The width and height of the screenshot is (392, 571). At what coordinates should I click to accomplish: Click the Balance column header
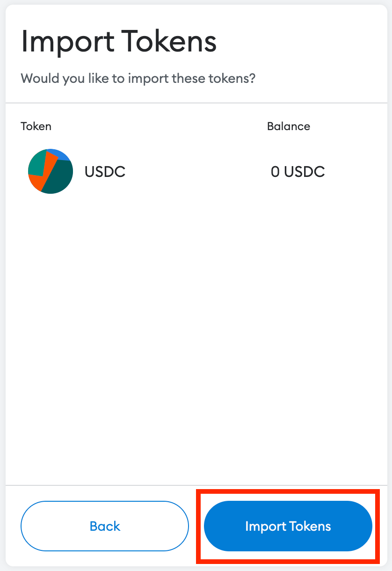click(x=288, y=126)
